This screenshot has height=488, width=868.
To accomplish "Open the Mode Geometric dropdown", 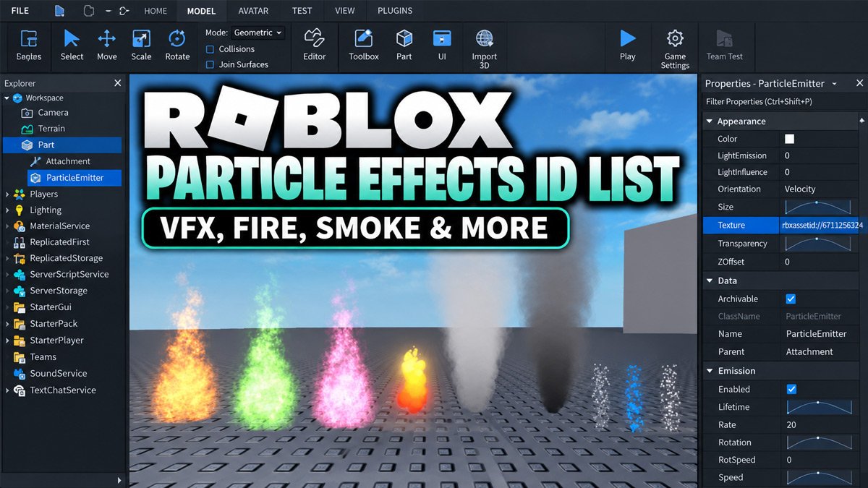I will [258, 33].
